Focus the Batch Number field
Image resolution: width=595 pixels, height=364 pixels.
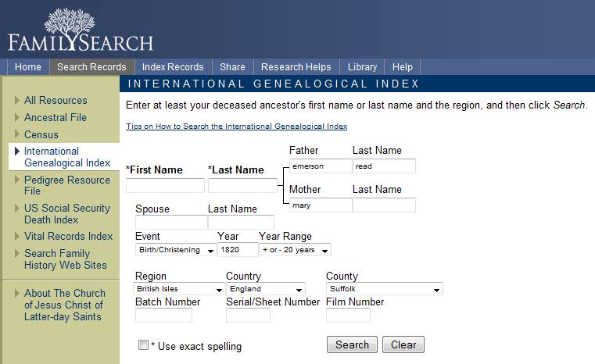tap(163, 316)
